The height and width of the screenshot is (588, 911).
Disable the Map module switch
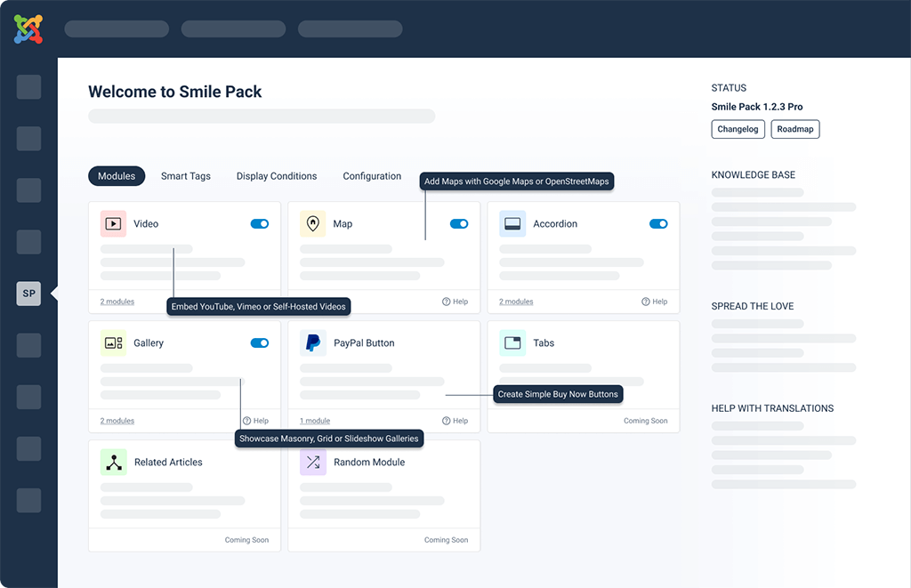coord(459,223)
